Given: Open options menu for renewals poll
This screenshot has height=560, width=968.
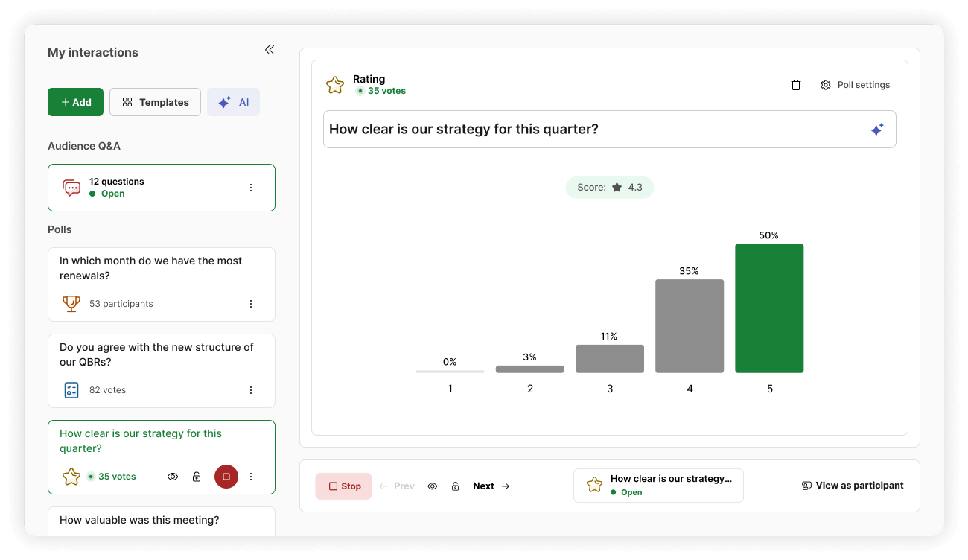Looking at the screenshot, I should (251, 304).
